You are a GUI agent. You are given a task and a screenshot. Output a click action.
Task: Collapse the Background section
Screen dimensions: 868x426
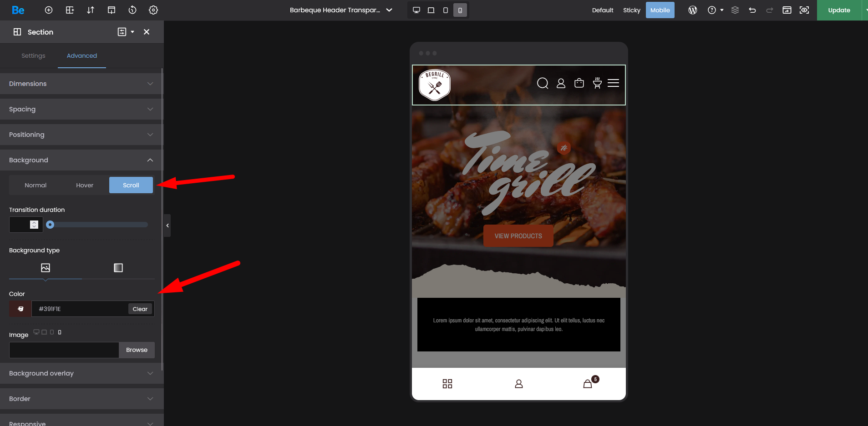81,160
